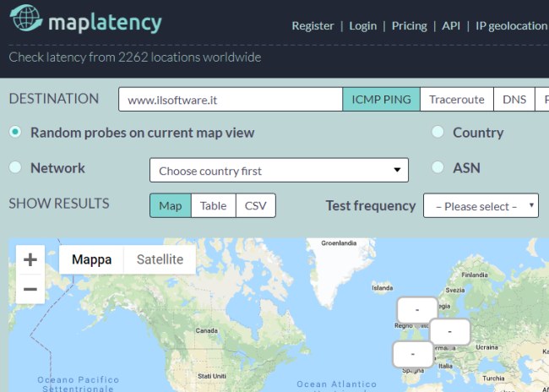Select the ICMP PING tab

coord(381,100)
